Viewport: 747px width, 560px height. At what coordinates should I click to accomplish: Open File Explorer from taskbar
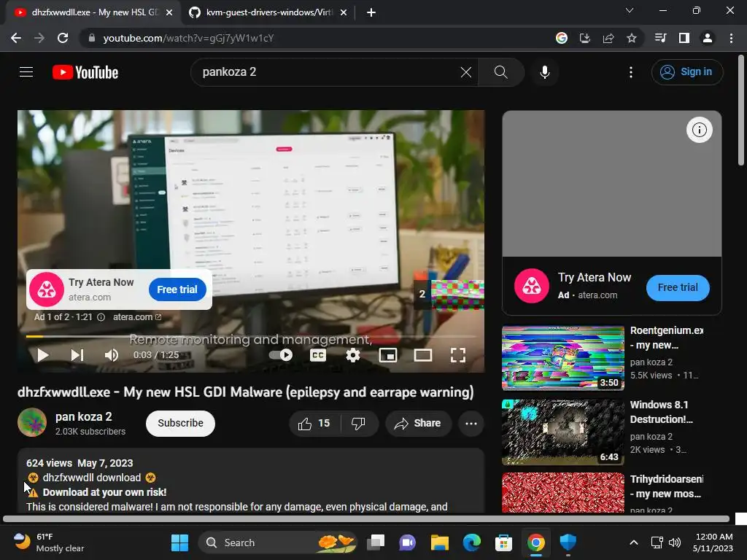pyautogui.click(x=440, y=542)
